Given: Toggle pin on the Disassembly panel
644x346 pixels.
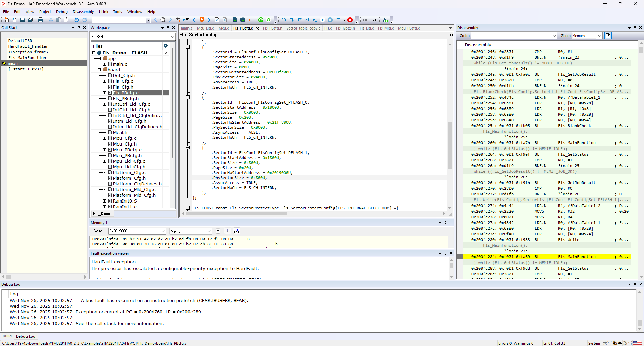Looking at the screenshot, I should (x=635, y=28).
